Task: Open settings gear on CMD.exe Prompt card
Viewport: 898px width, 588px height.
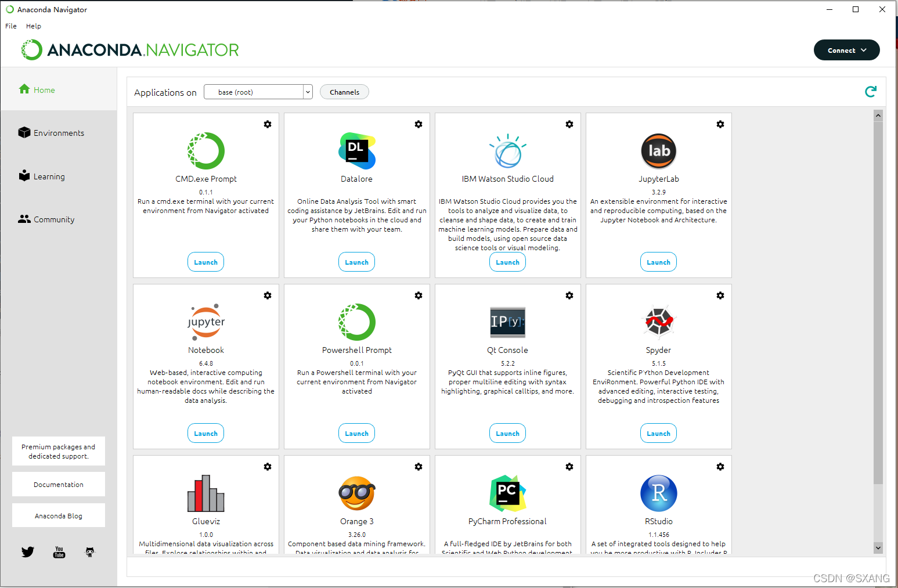Action: 268,124
